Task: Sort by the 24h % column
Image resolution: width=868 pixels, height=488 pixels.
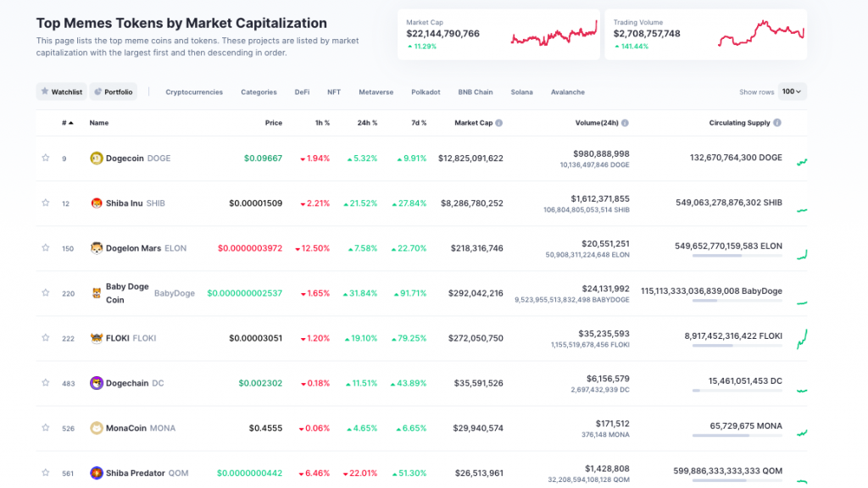Action: 367,123
